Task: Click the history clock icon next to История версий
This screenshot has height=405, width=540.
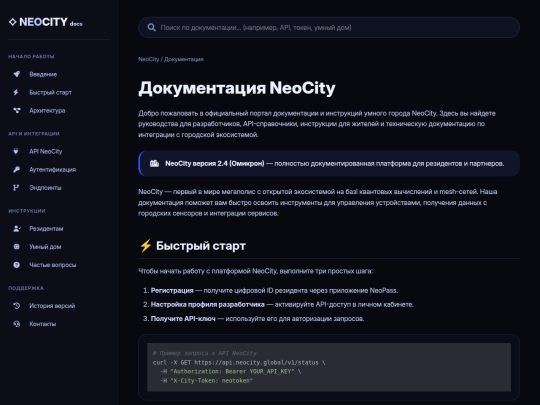Action: [17, 305]
